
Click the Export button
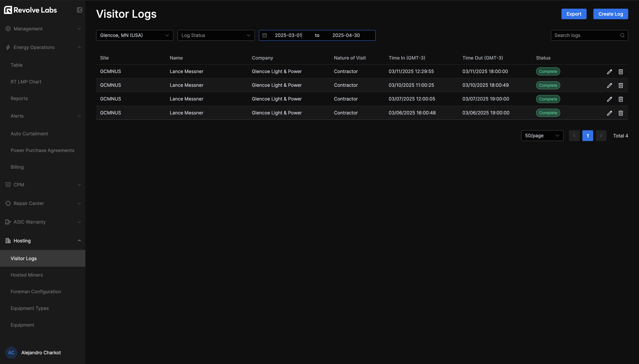pos(573,14)
